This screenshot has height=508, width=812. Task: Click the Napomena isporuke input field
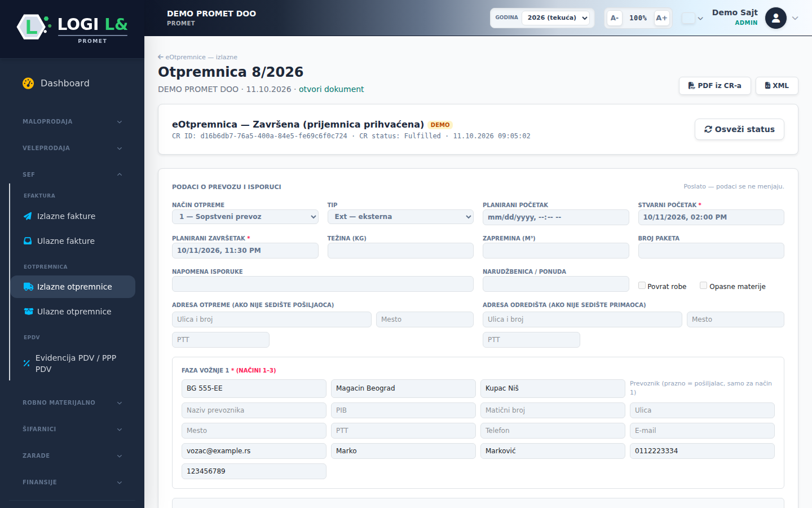(323, 284)
